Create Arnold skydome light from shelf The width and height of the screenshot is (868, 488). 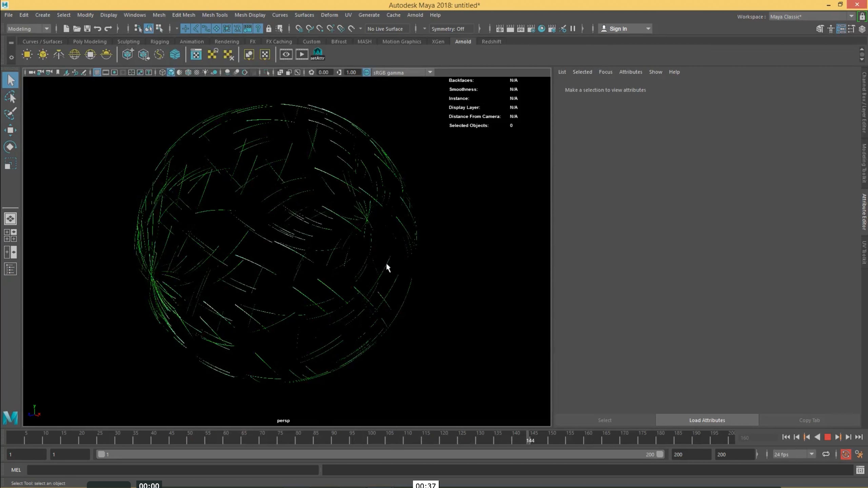click(75, 54)
